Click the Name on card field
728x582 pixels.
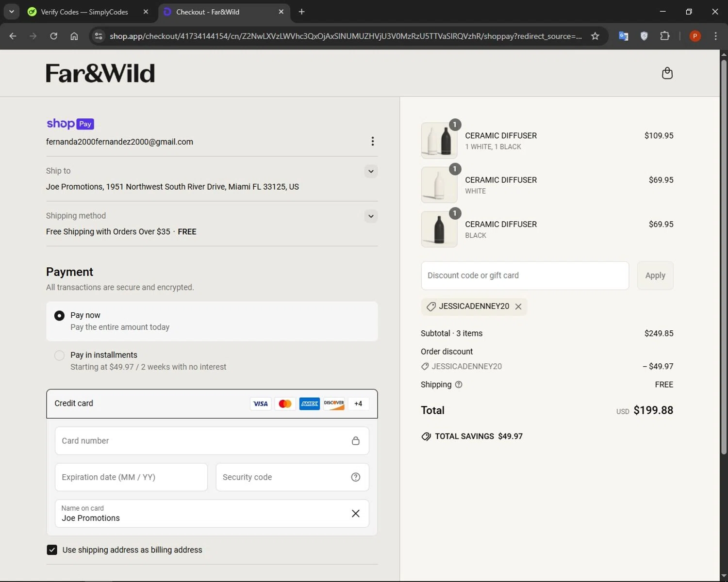212,514
